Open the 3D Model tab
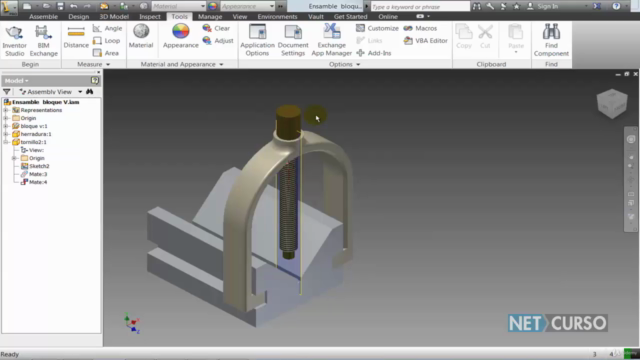 114,17
